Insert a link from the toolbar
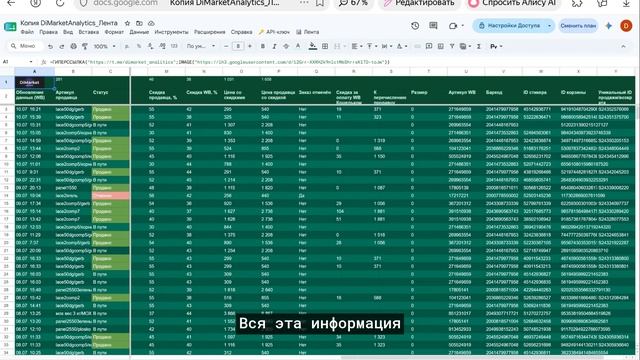 tap(417, 47)
